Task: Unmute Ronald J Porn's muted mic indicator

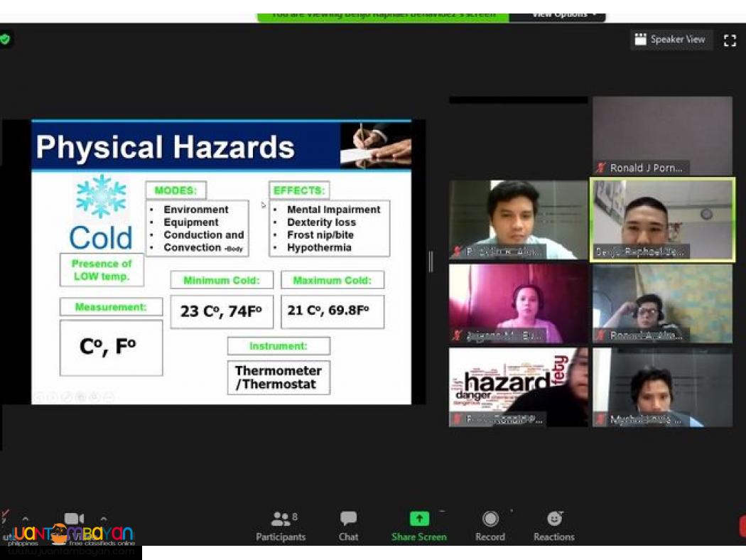Action: 600,168
